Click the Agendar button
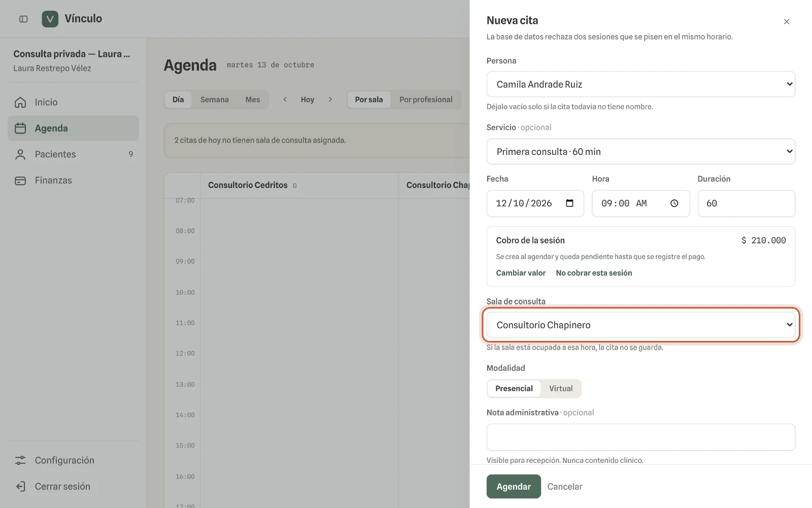The image size is (812, 508). tap(514, 487)
